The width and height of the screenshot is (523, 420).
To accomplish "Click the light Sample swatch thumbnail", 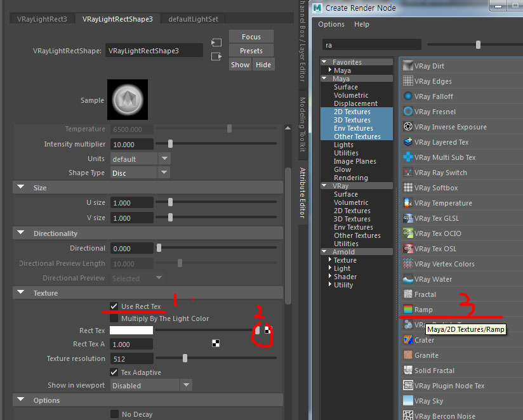I will coord(128,100).
